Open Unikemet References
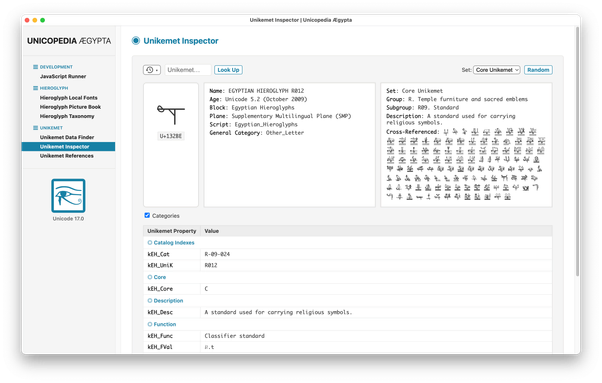Viewport: 602px width, 383px height. tap(67, 156)
